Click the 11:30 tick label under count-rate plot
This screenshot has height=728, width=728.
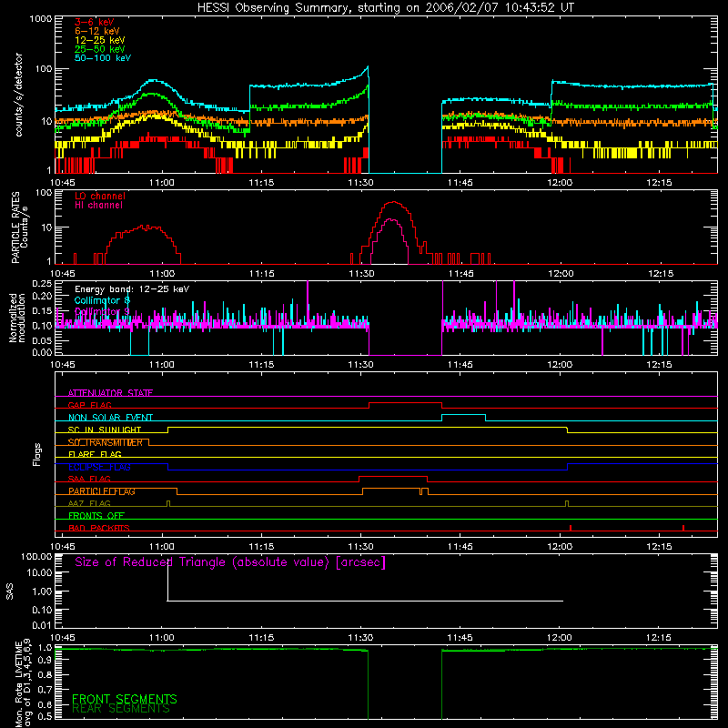(x=360, y=183)
